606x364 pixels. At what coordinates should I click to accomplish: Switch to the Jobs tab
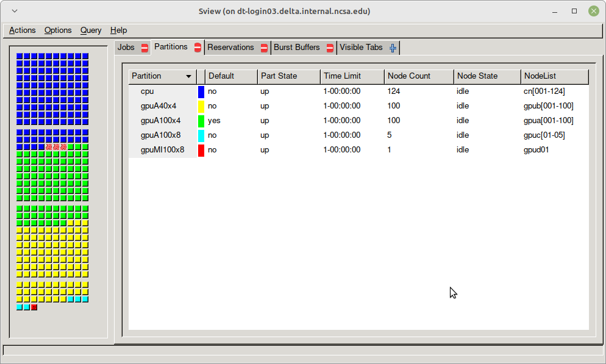[x=126, y=47]
